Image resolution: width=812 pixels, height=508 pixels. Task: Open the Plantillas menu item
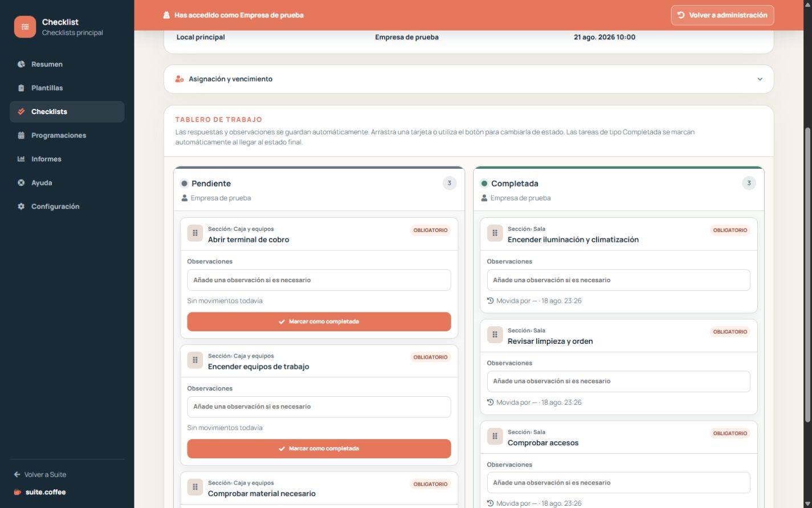click(x=67, y=88)
